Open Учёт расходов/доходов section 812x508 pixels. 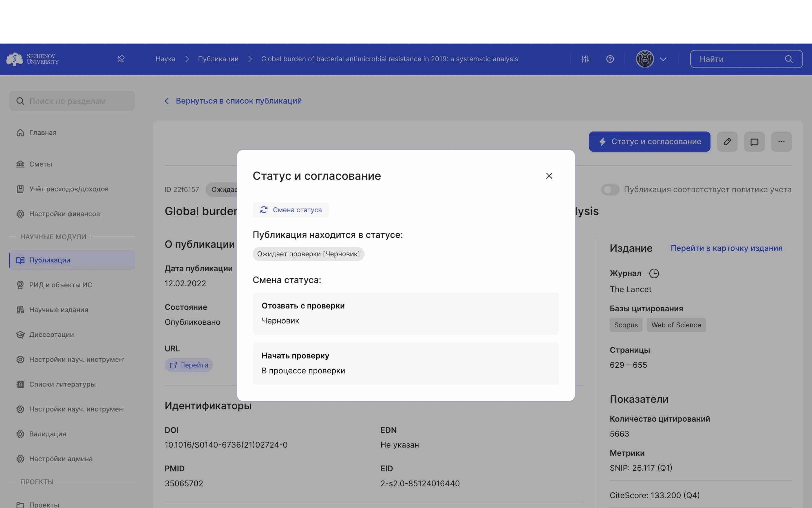coord(72,189)
